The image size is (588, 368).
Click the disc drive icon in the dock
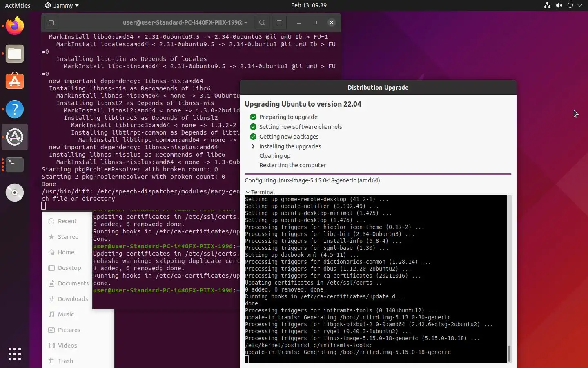(x=15, y=193)
